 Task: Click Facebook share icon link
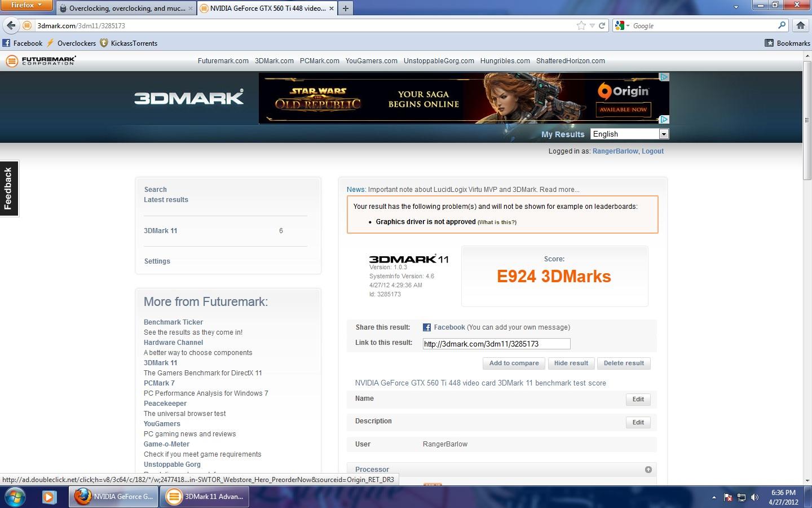[x=427, y=327]
